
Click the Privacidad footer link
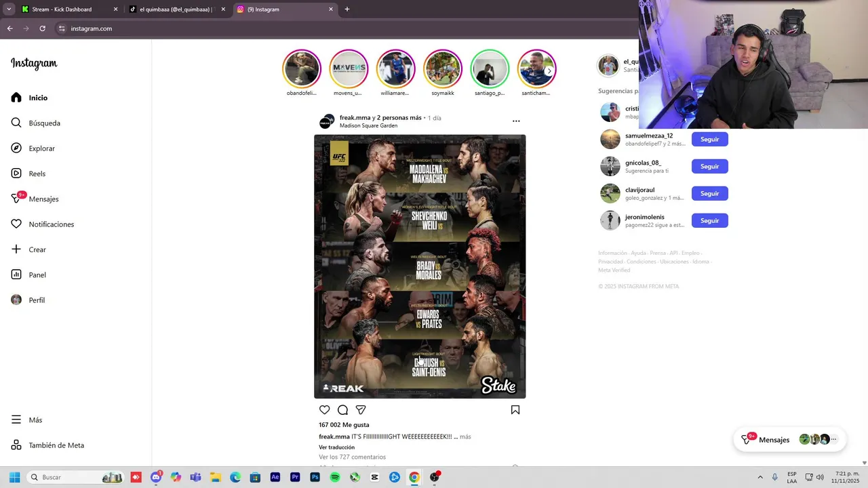[x=610, y=262]
